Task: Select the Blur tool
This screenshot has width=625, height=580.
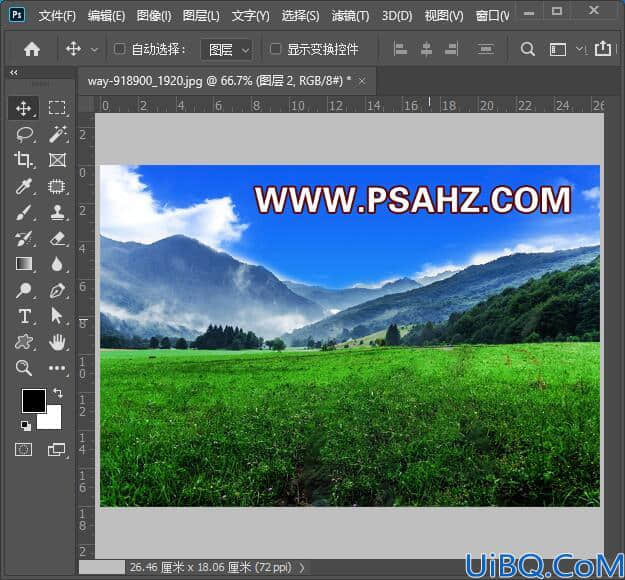Action: click(x=57, y=264)
